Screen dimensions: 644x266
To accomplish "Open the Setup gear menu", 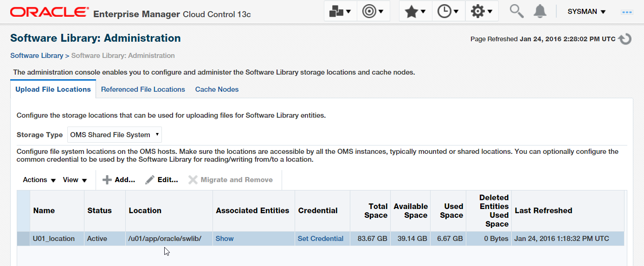I will point(482,11).
